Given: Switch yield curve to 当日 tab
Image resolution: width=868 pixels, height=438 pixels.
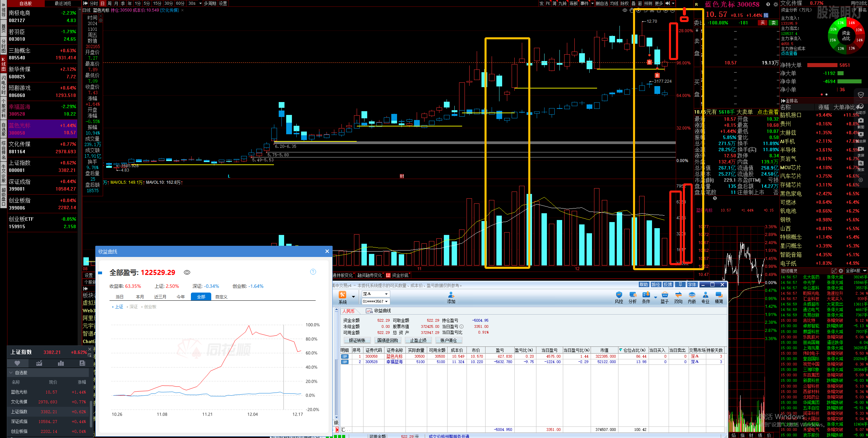Looking at the screenshot, I should (x=120, y=297).
